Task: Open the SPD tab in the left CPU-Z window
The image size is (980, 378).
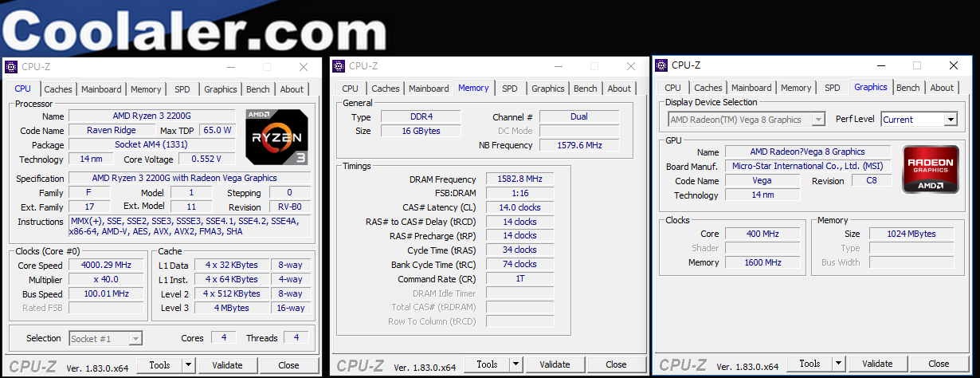Action: [x=182, y=89]
